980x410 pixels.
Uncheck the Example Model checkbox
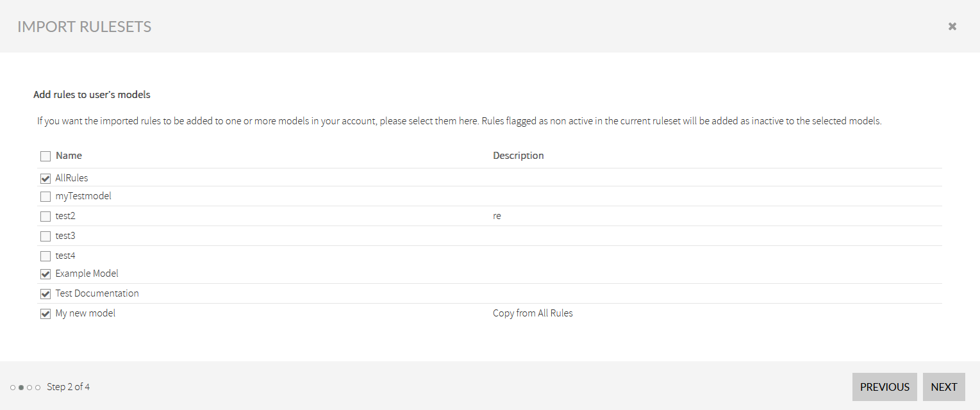(x=45, y=274)
